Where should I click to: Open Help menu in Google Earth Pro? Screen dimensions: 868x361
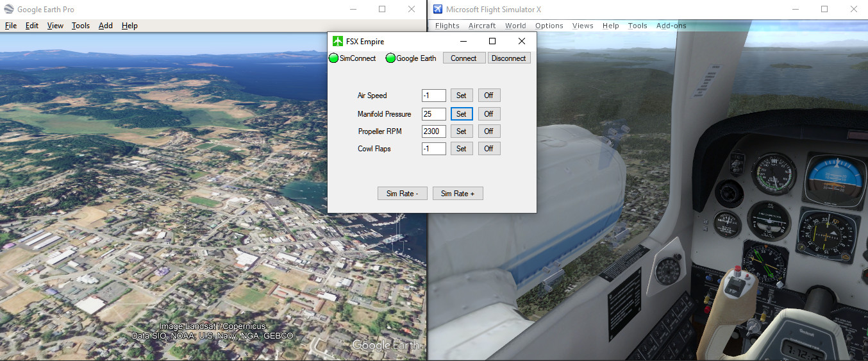click(x=129, y=26)
